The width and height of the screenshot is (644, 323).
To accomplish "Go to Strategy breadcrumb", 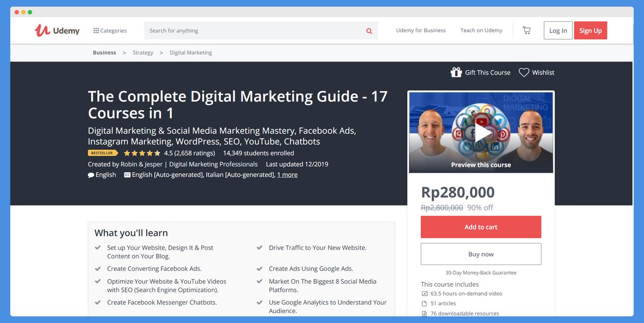I will pyautogui.click(x=143, y=53).
